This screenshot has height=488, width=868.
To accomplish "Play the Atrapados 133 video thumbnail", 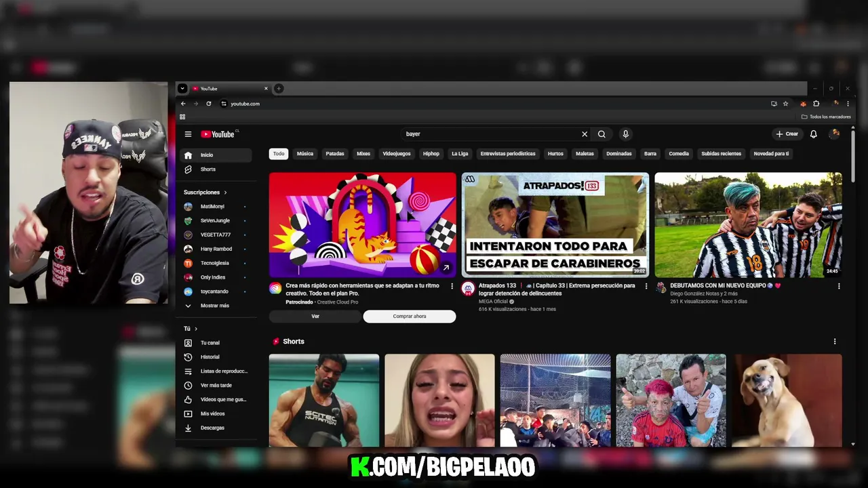I will tap(555, 225).
